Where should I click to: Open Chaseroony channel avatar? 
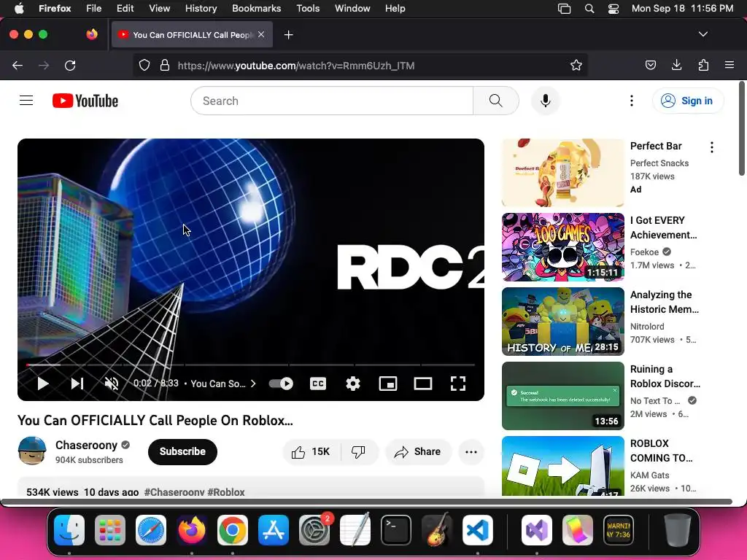coord(32,451)
